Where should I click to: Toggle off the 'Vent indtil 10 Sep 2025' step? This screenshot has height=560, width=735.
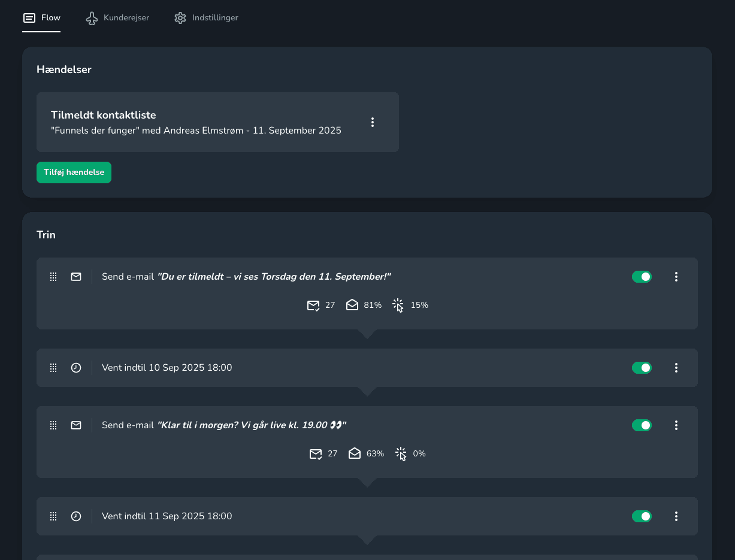pyautogui.click(x=642, y=368)
